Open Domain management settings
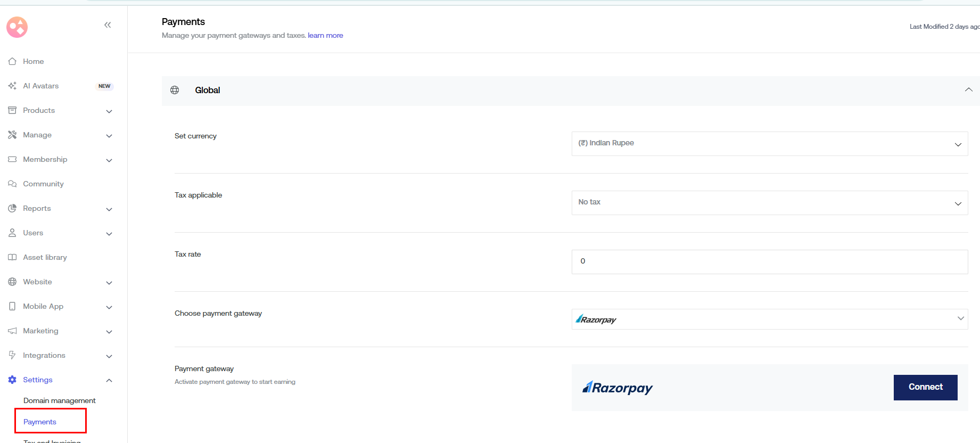This screenshot has height=443, width=980. (x=60, y=401)
